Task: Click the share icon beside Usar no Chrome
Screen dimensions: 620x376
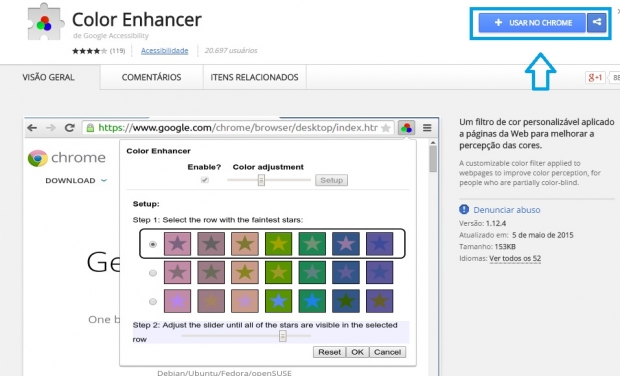Action: (597, 23)
